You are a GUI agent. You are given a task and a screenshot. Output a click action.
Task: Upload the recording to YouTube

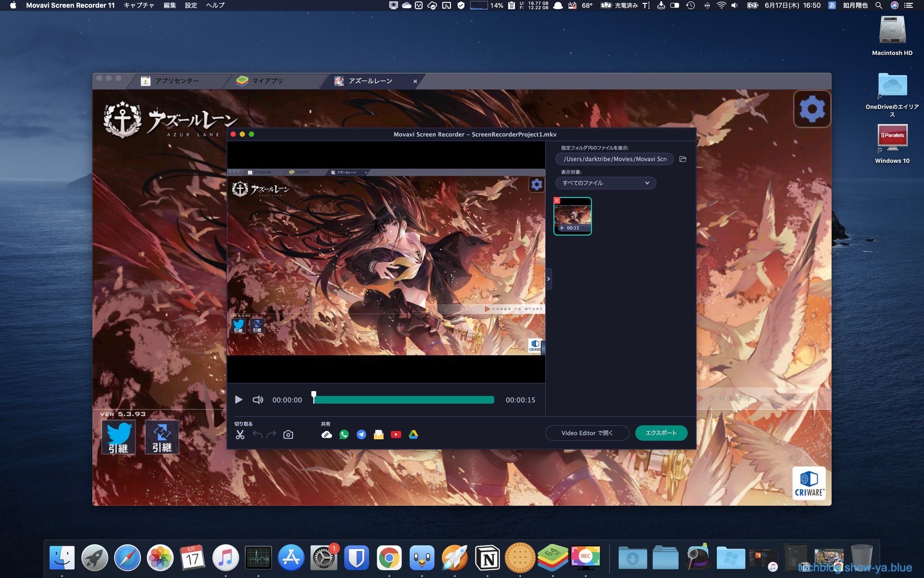click(x=396, y=434)
